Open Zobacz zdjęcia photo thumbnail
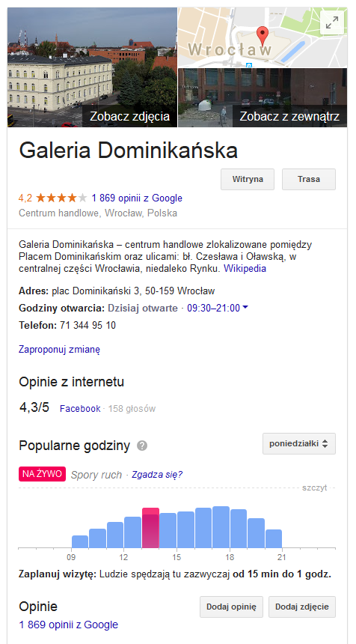 click(92, 67)
